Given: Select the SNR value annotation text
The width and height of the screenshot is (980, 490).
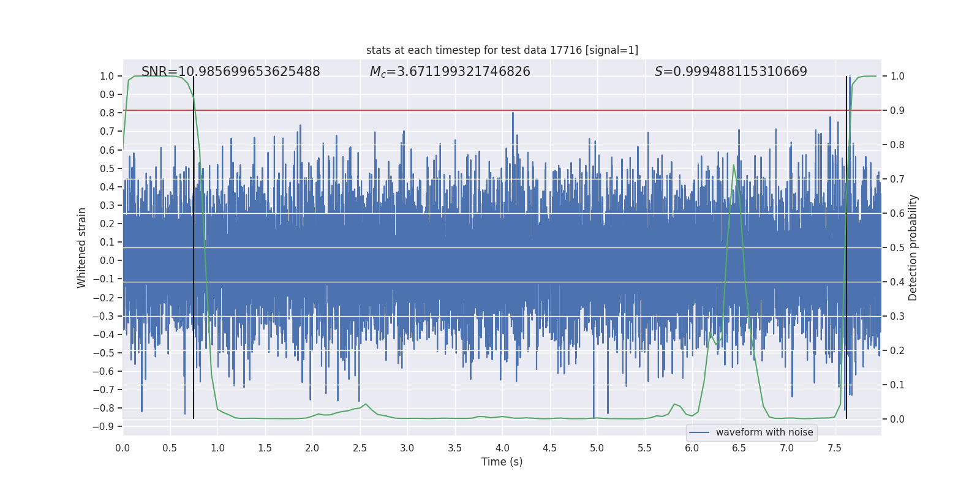Looking at the screenshot, I should [230, 72].
